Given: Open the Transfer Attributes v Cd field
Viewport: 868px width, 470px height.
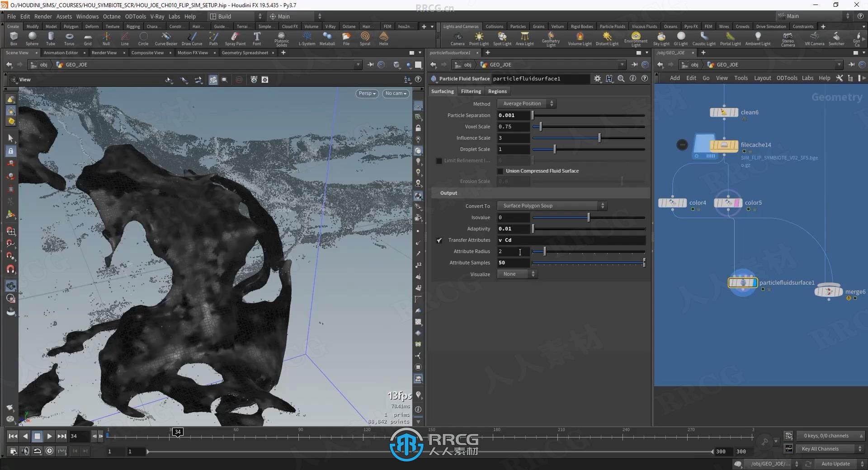Looking at the screenshot, I should (x=571, y=240).
